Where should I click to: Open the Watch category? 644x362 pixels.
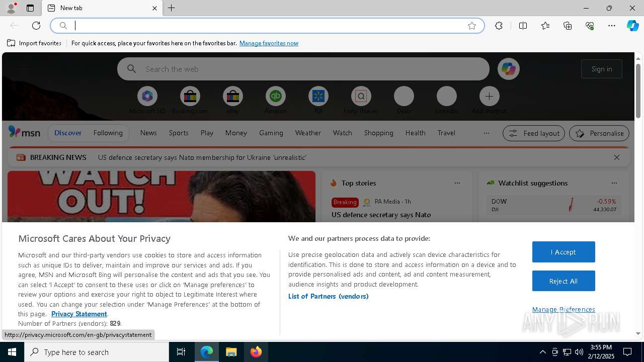coord(342,133)
